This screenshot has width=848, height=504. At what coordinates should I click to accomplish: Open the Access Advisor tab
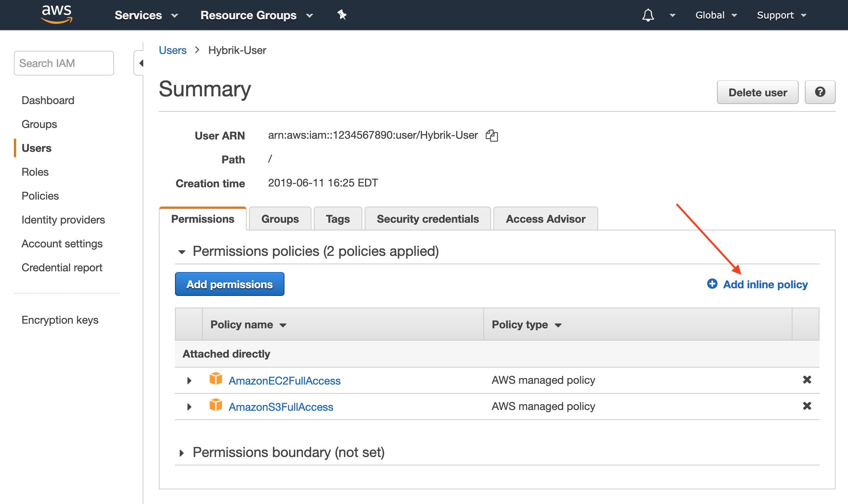coord(545,219)
